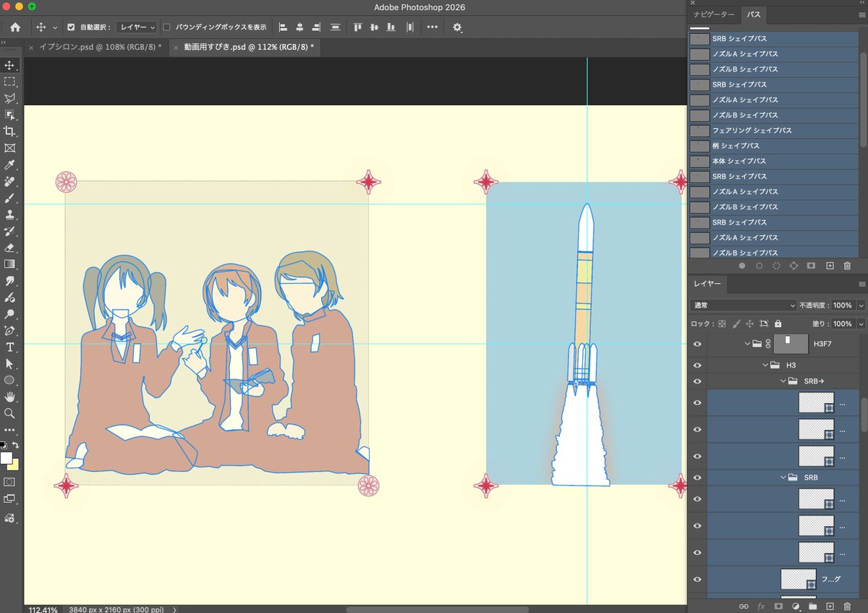868x613 pixels.
Task: Open the レイヤー auto-select dropdown
Action: (x=137, y=27)
